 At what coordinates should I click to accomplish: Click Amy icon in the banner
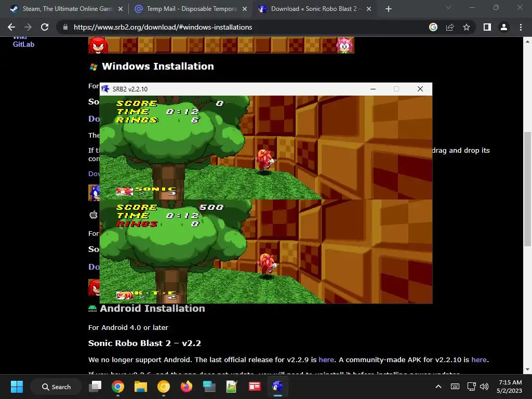(344, 45)
